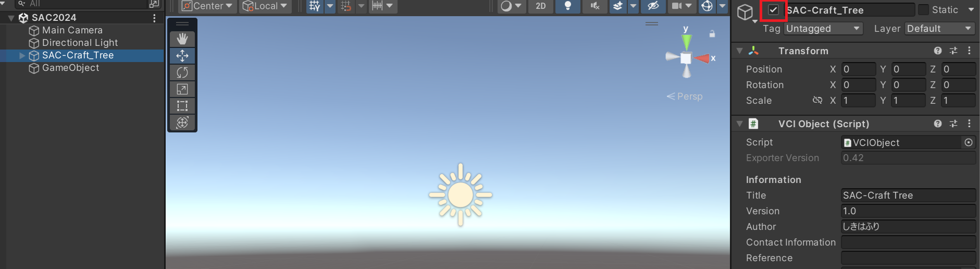Collapse the Transform component
This screenshot has height=269, width=980.
click(739, 51)
